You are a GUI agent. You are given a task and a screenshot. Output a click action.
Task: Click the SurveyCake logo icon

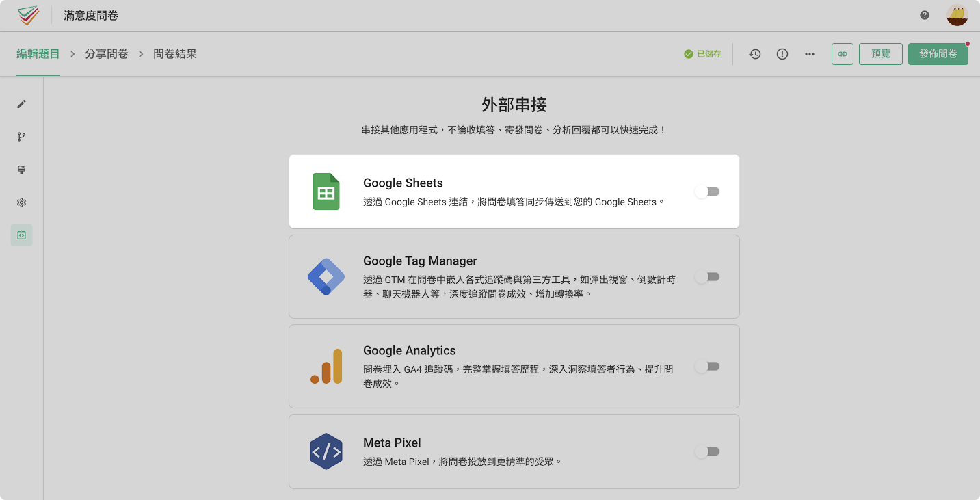point(29,15)
